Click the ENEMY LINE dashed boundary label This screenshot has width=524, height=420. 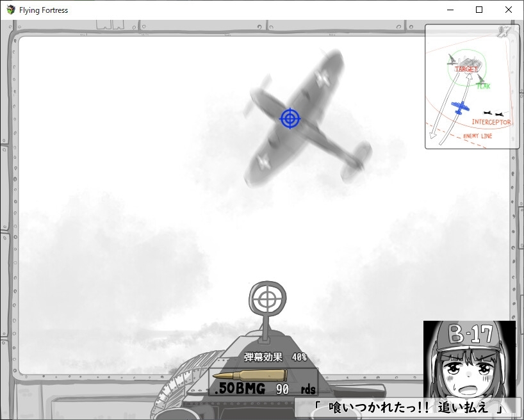click(478, 135)
